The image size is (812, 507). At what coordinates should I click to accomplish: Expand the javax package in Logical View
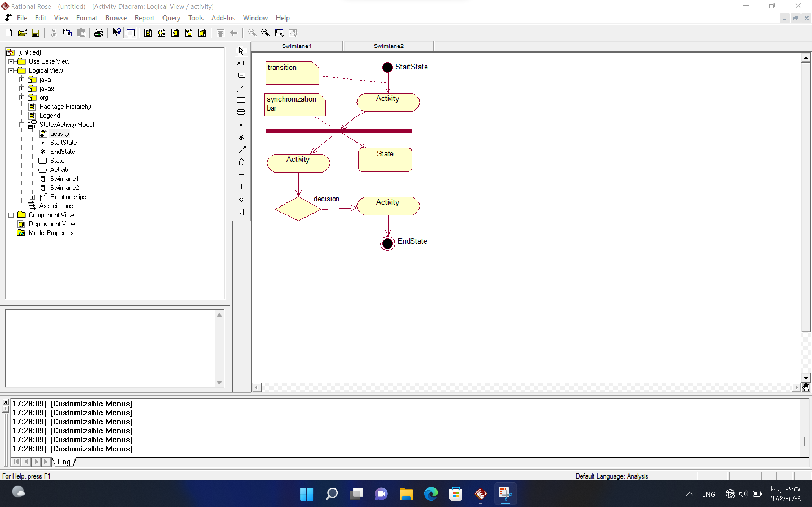point(22,88)
